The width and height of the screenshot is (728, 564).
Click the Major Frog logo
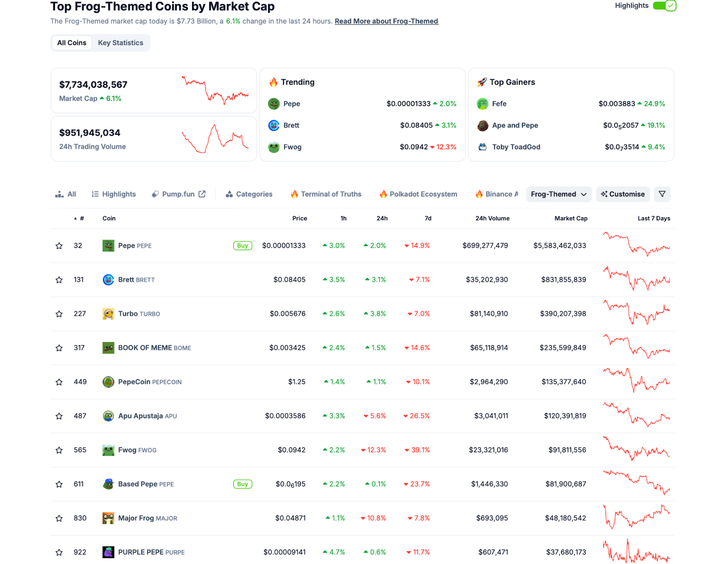108,519
